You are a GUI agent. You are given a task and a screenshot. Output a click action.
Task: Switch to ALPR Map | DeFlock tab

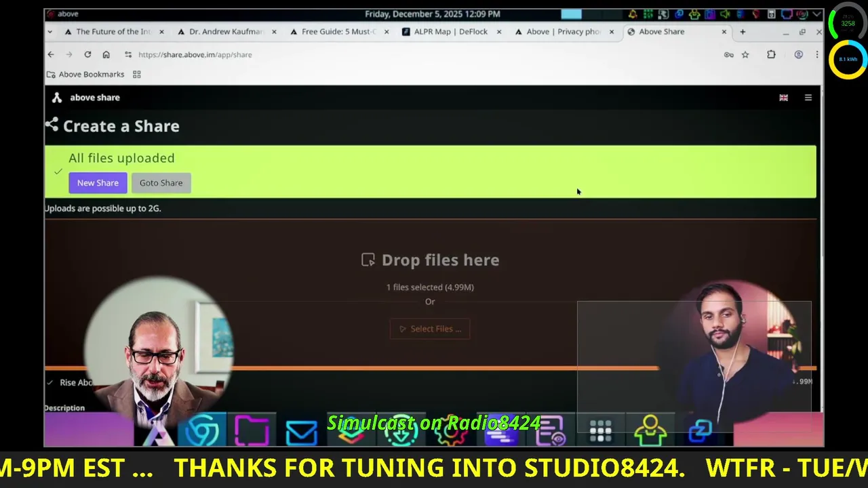click(452, 32)
